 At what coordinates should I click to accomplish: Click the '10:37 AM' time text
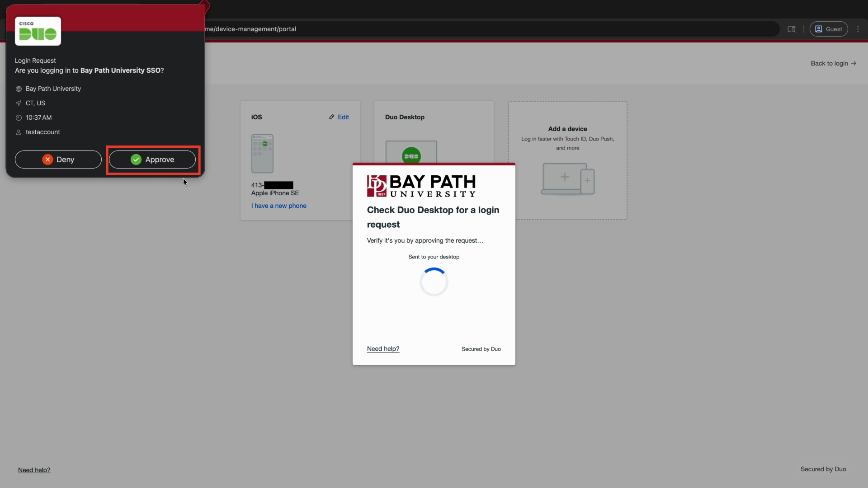pos(39,117)
